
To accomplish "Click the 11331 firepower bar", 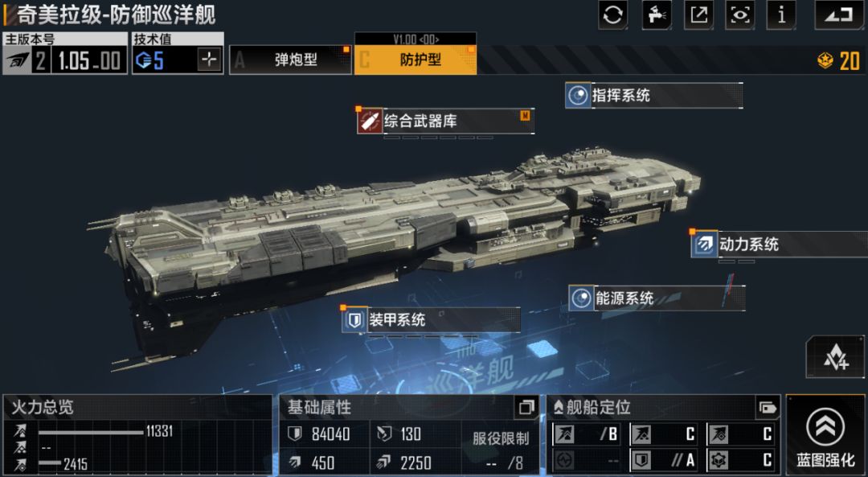I will tap(92, 432).
